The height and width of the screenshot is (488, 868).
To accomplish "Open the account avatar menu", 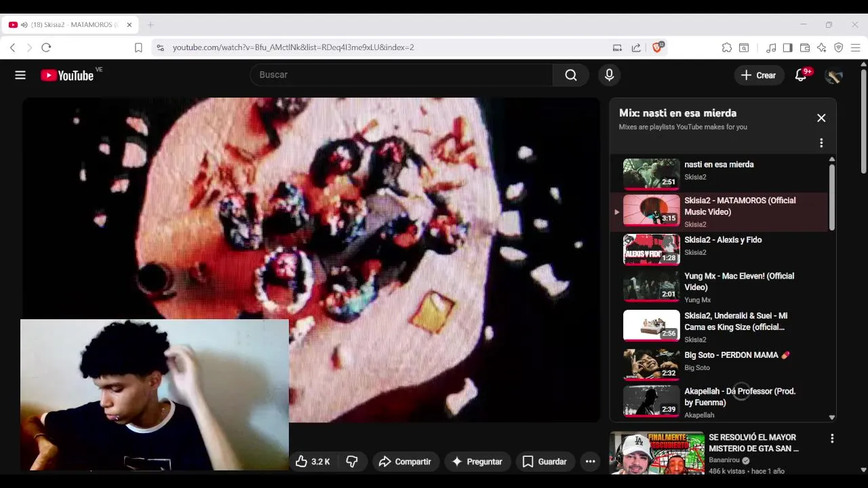I will tap(833, 75).
